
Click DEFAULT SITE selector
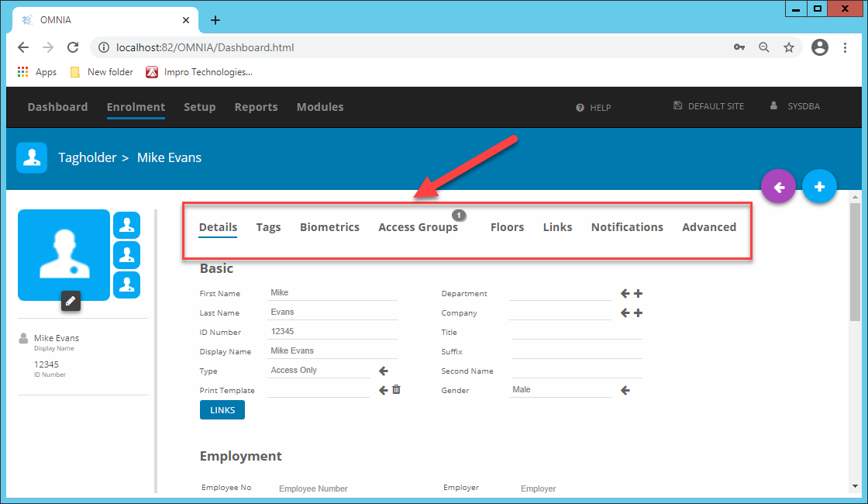[x=708, y=106]
